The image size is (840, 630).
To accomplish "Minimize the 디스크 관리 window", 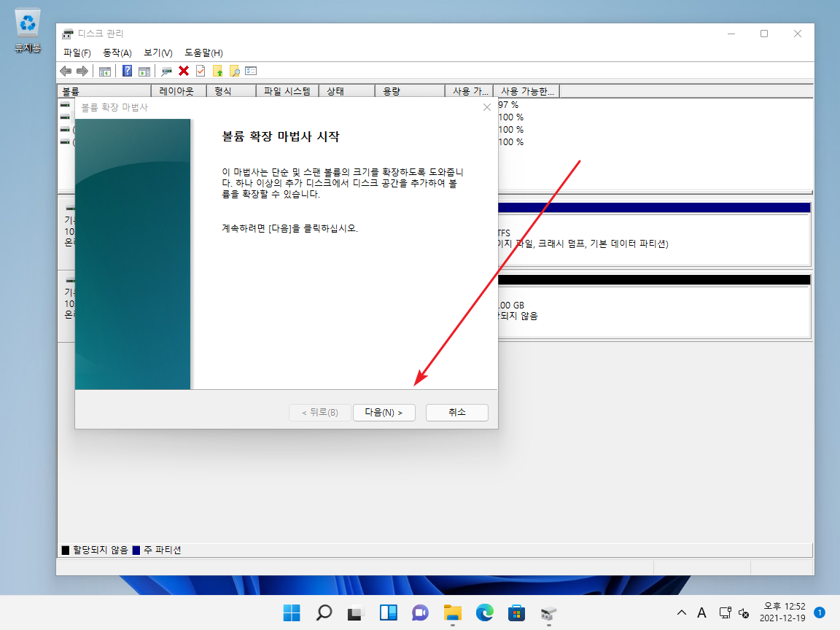I will 731,34.
